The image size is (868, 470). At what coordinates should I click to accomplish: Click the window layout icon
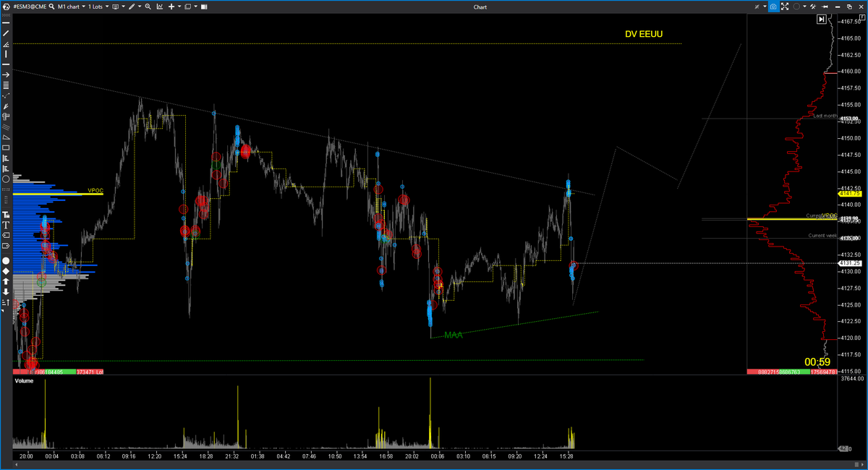[187, 7]
